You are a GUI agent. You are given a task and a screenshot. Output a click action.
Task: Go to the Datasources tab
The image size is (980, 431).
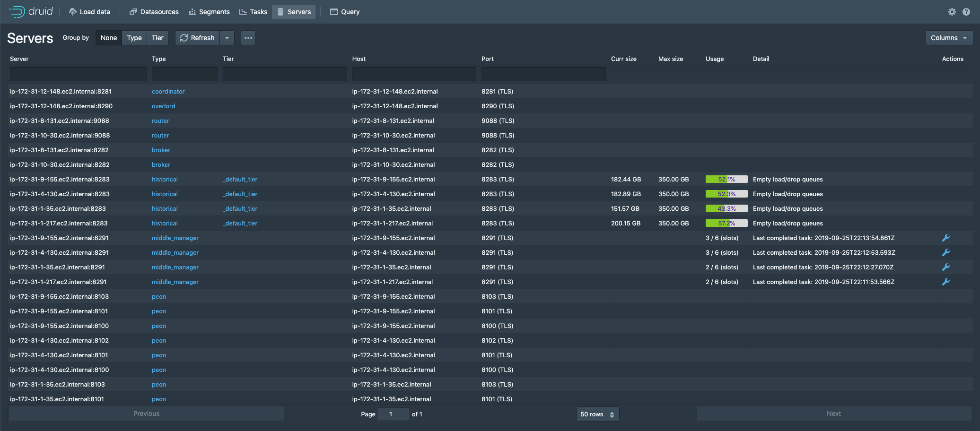(x=154, y=12)
